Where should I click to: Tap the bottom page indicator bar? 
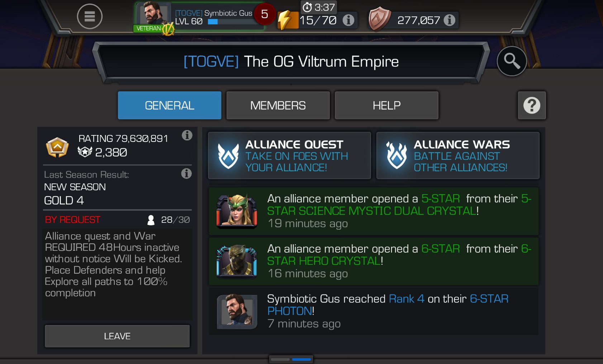[291, 359]
